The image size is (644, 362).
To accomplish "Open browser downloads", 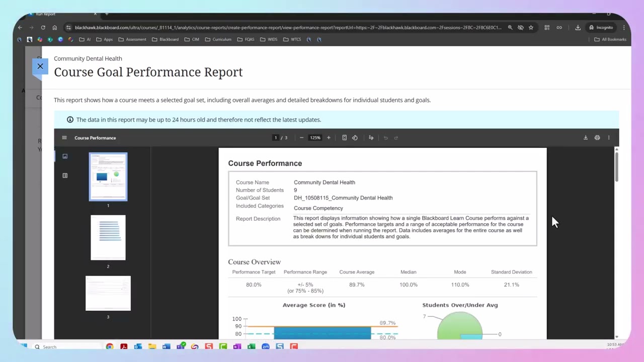I will [x=578, y=28].
